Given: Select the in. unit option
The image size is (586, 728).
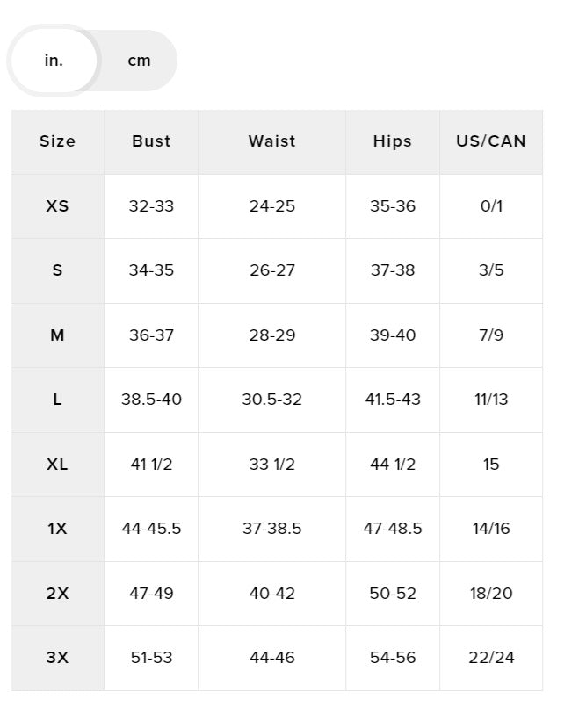Looking at the screenshot, I should (x=54, y=61).
